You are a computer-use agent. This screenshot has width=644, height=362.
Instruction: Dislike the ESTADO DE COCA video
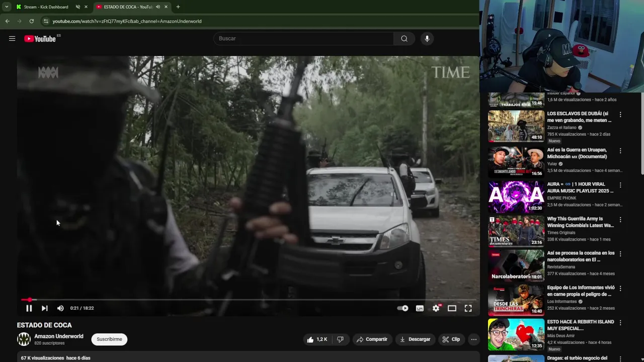pyautogui.click(x=340, y=339)
